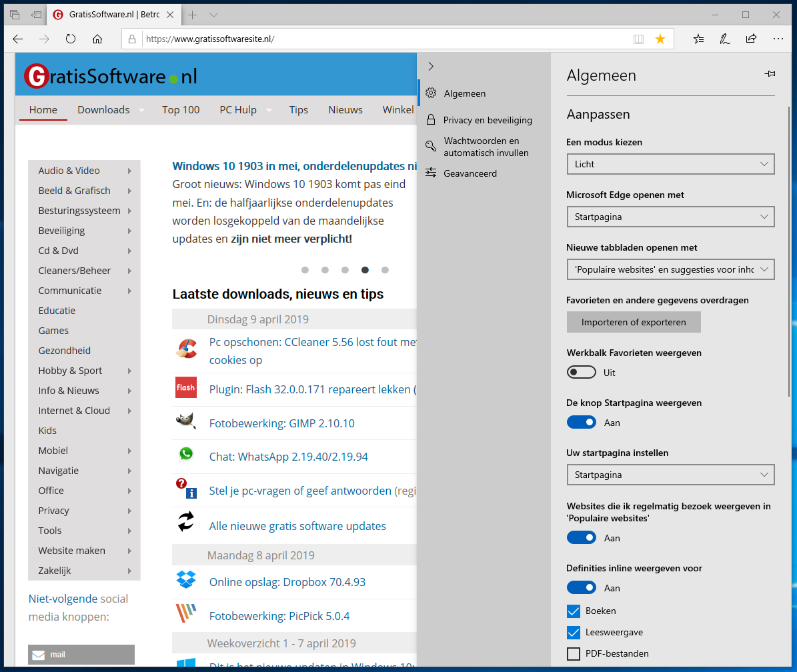The height and width of the screenshot is (672, 797).
Task: Pin the settings pane with pin icon
Action: 770,74
